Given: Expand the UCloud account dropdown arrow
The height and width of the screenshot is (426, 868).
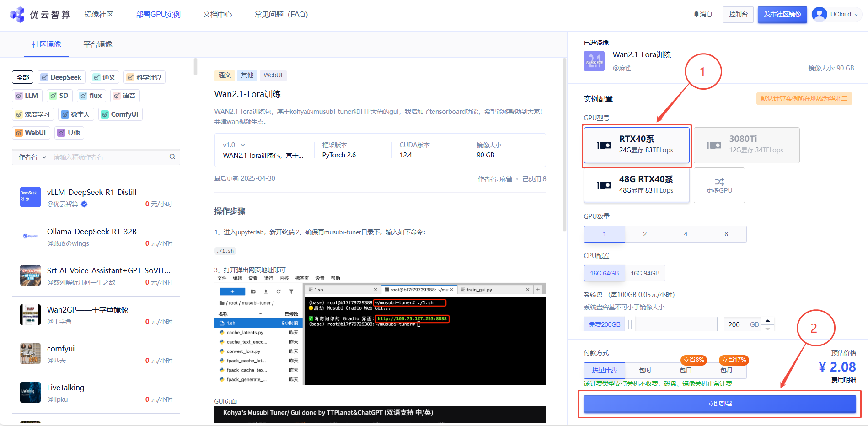Looking at the screenshot, I should tap(856, 15).
